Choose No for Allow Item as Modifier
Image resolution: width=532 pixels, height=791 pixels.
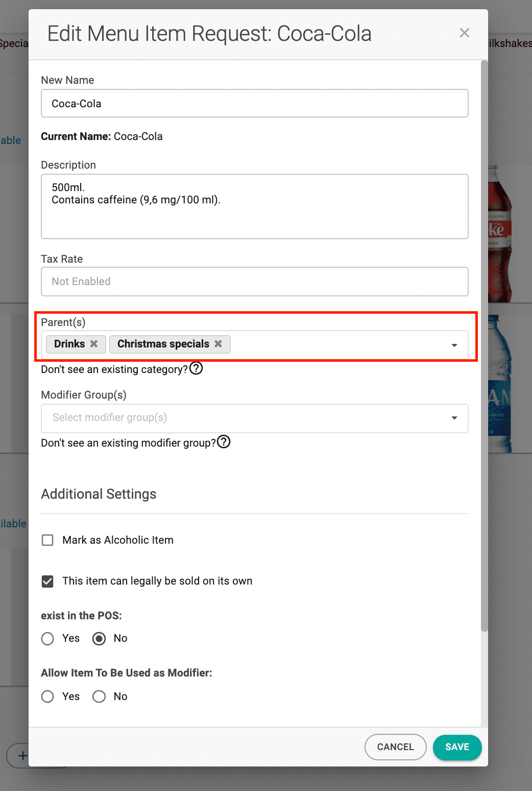(99, 696)
